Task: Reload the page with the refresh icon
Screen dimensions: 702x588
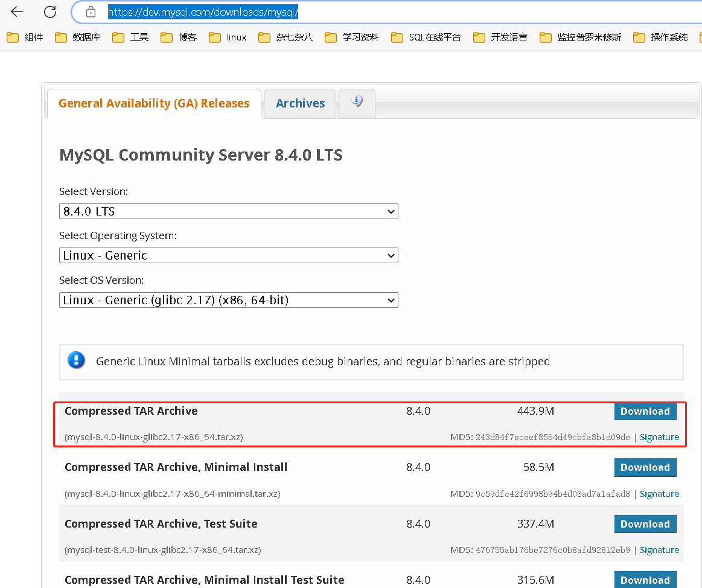Action: (x=50, y=11)
